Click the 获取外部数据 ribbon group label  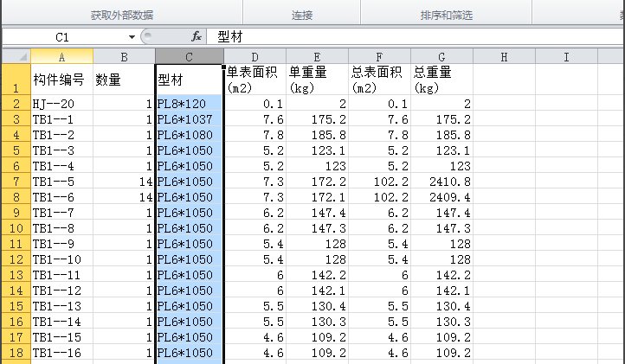(x=122, y=16)
